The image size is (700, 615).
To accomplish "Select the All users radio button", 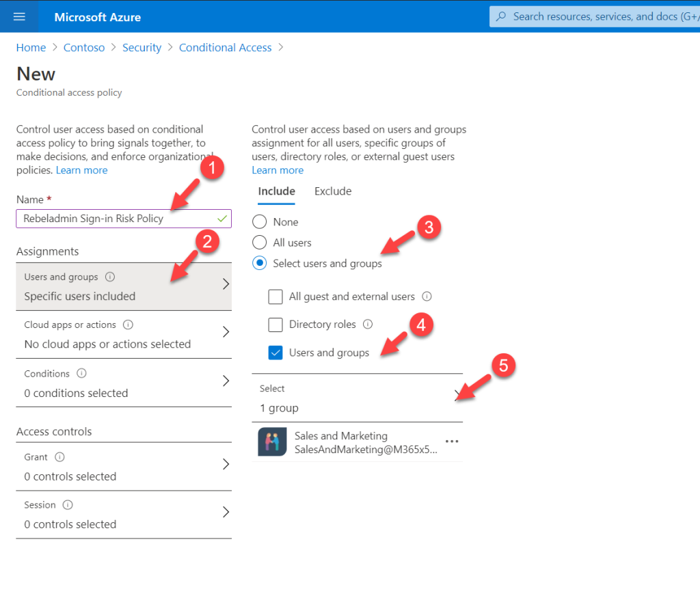I will [x=259, y=242].
